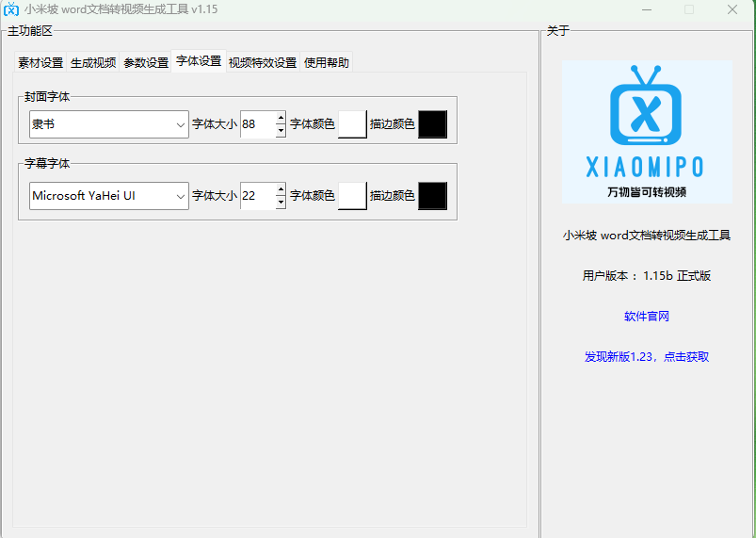Image resolution: width=756 pixels, height=538 pixels.
Task: Decrease the cover font size with down arrow
Action: (x=281, y=130)
